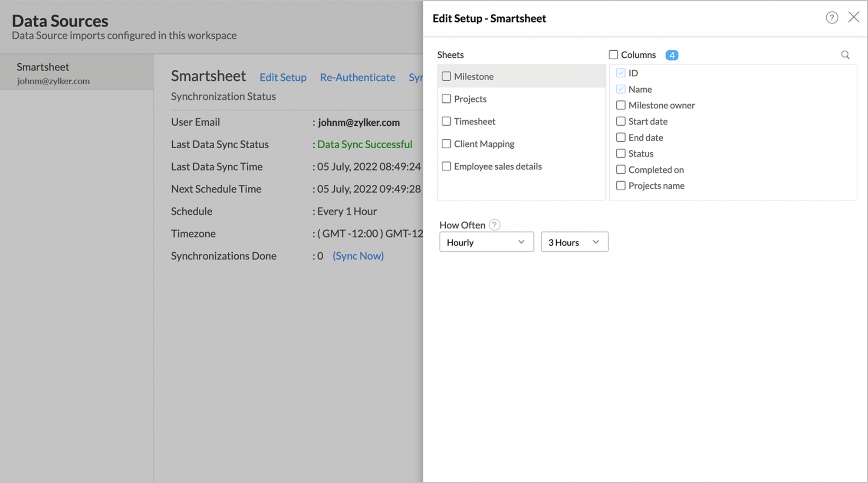Toggle the Milestone owner column checkbox
868x483 pixels.
(x=620, y=105)
